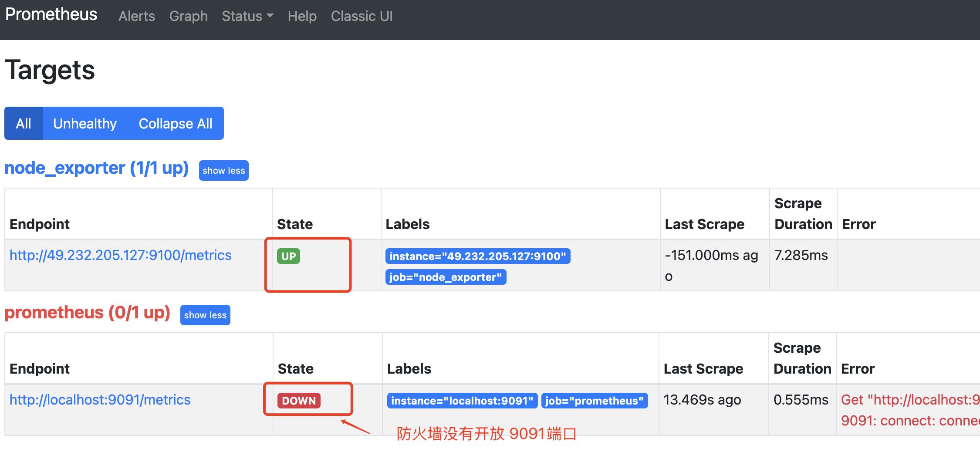This screenshot has width=980, height=452.
Task: Click the red DOWN state badge
Action: pyautogui.click(x=299, y=401)
